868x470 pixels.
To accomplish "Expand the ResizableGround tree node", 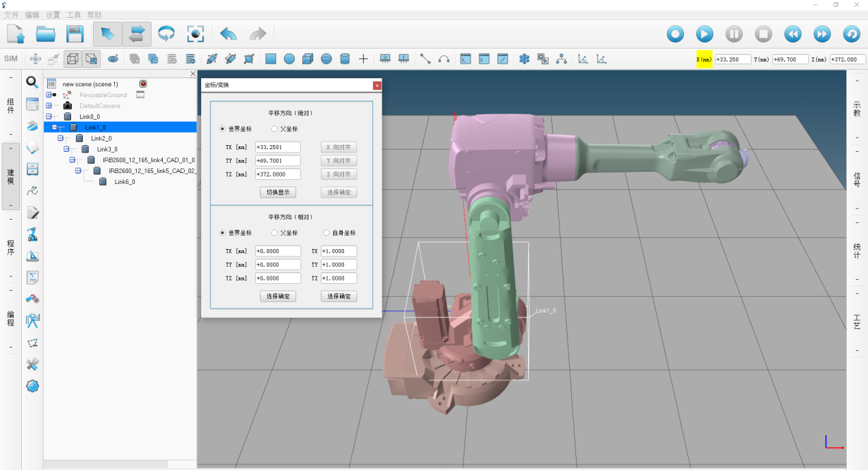I will (x=49, y=95).
